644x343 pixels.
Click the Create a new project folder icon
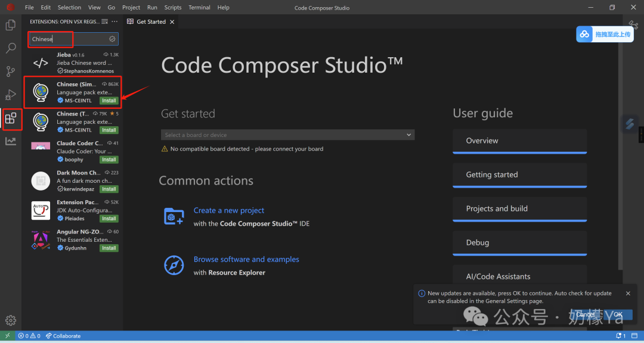[x=174, y=216]
